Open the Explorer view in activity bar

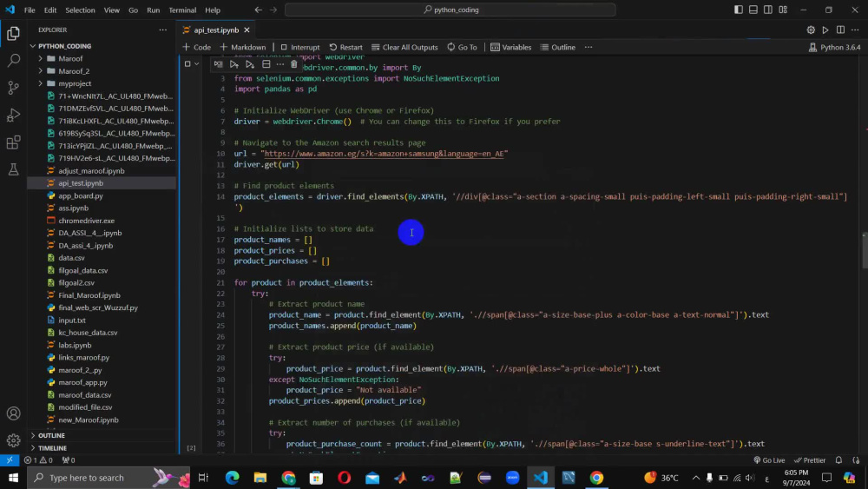click(13, 33)
